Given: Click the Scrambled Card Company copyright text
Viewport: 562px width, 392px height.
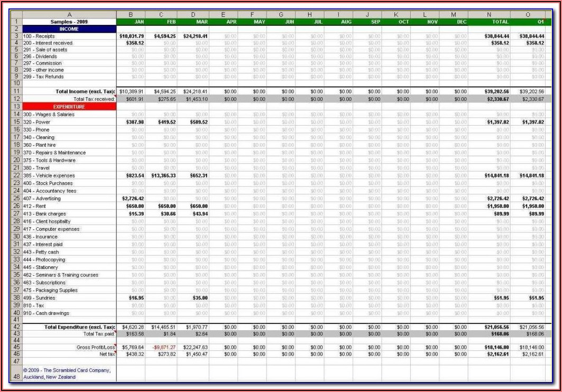Looking at the screenshot, I should [x=66, y=374].
